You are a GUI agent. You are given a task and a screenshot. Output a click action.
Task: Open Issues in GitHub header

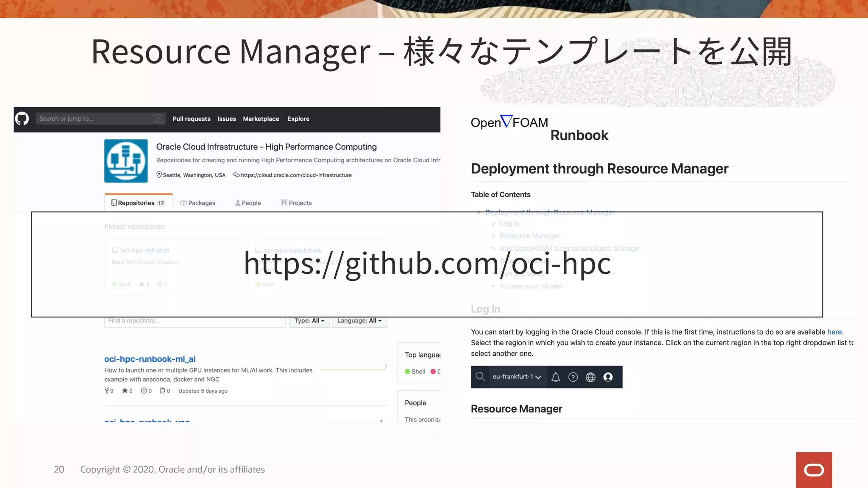(x=226, y=119)
